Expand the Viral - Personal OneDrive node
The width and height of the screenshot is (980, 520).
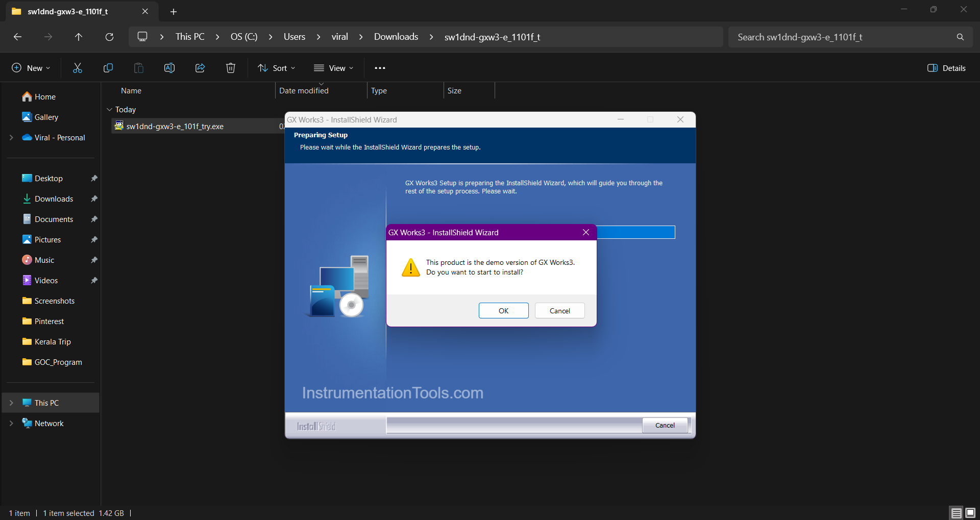coord(11,137)
